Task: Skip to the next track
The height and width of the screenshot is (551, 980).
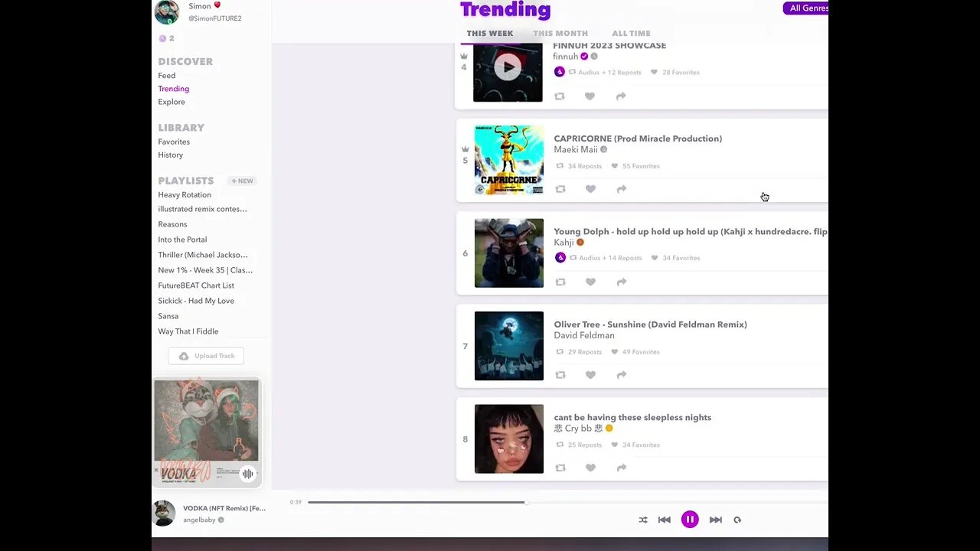Action: click(715, 520)
